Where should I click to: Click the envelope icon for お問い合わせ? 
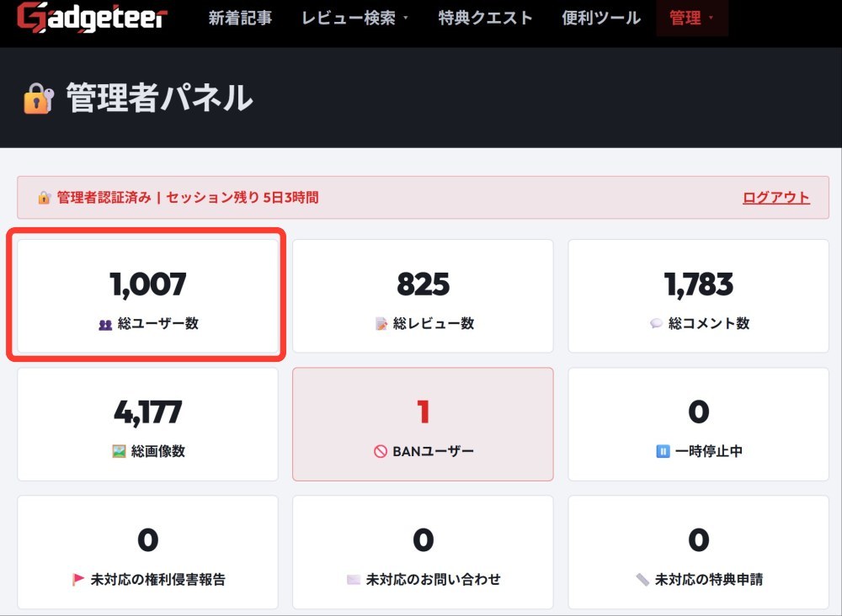tap(354, 580)
